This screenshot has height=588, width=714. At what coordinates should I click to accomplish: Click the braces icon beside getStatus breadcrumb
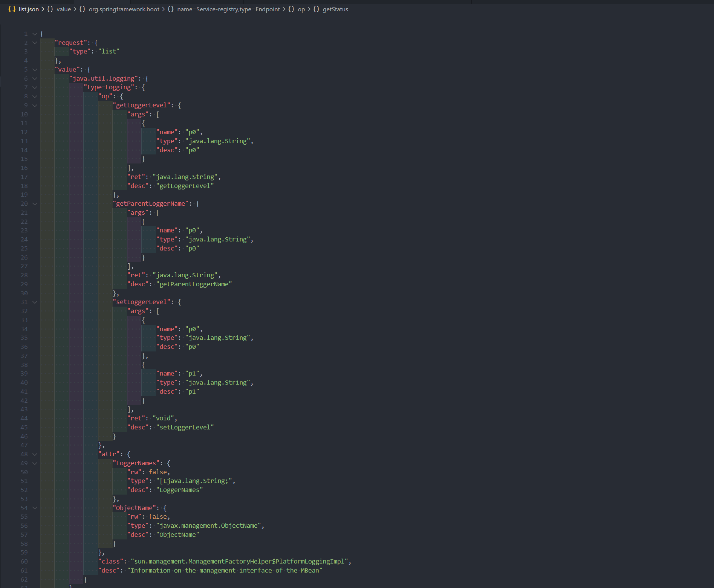tap(316, 9)
